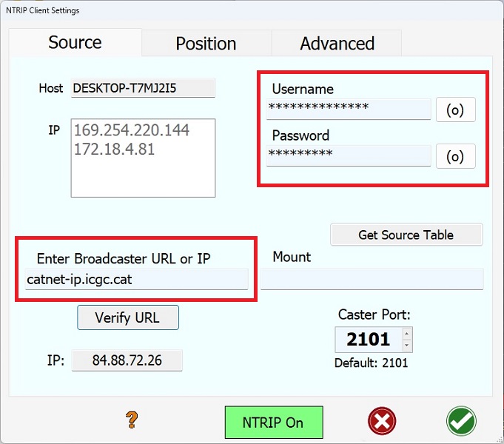
Task: Click the Broadcaster URL input field
Action: [136, 280]
